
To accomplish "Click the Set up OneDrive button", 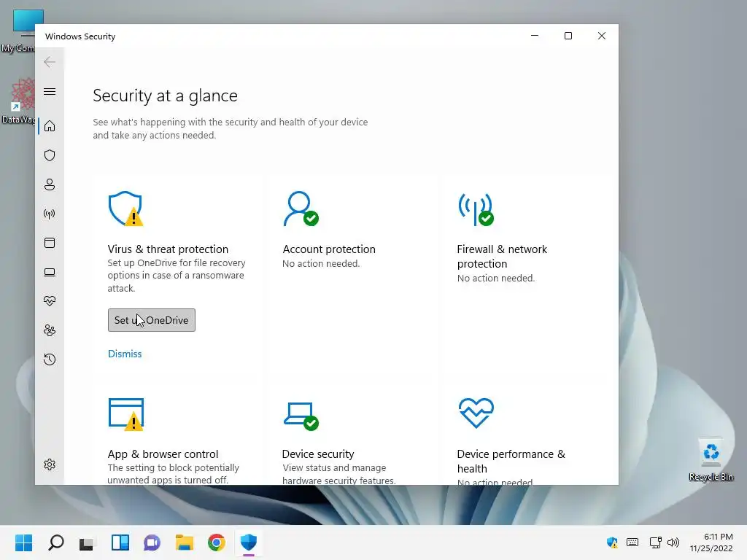I will [152, 320].
